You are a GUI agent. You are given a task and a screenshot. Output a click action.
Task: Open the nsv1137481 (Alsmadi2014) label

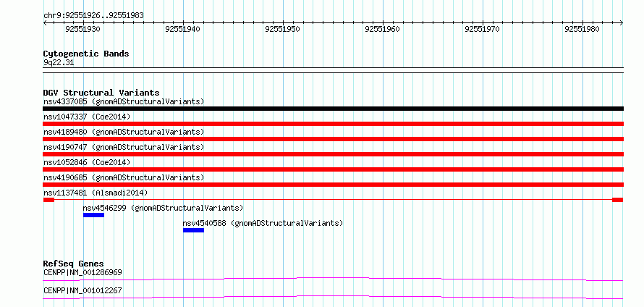pos(96,193)
